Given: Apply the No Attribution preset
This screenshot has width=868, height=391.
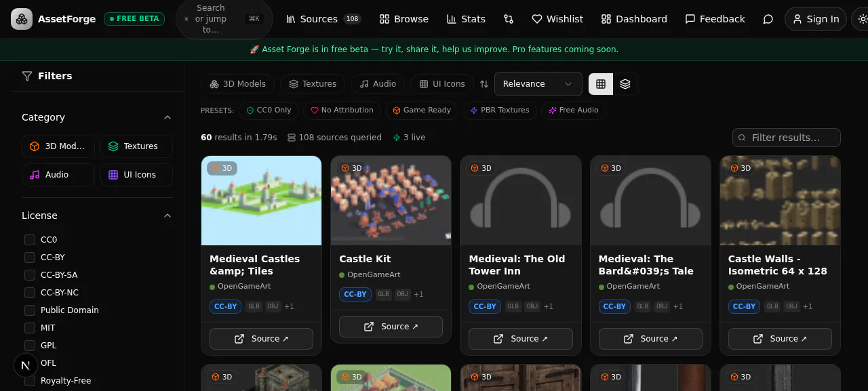Looking at the screenshot, I should click(x=342, y=110).
